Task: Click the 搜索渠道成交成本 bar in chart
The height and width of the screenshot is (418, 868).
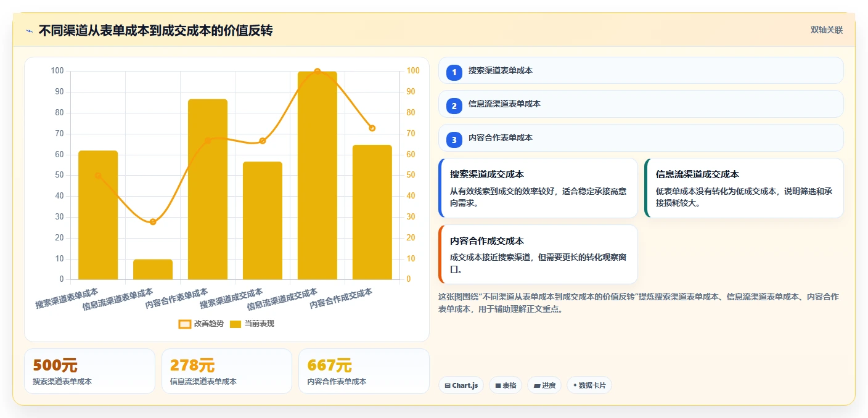Action: coord(263,221)
